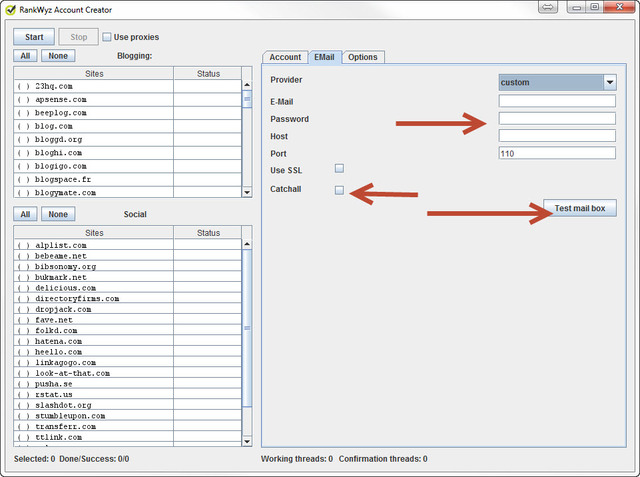Select the bebeame.net row
This screenshot has height=477, width=640.
point(128,256)
